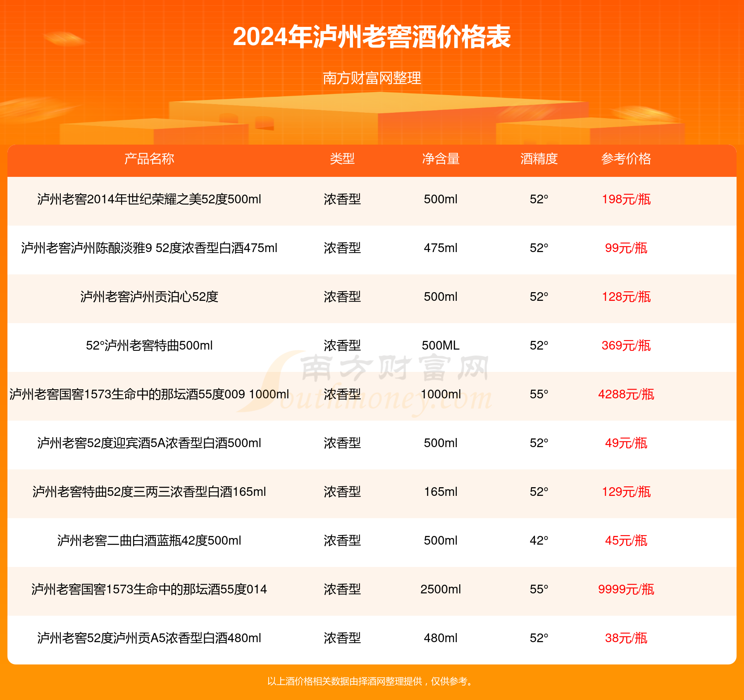Select product 泸州老窖二曲白酒蓝瓶42度500ml

point(149,540)
